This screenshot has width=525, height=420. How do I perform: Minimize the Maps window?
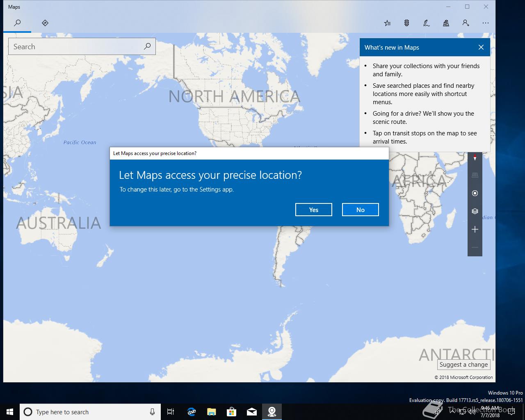[448, 7]
